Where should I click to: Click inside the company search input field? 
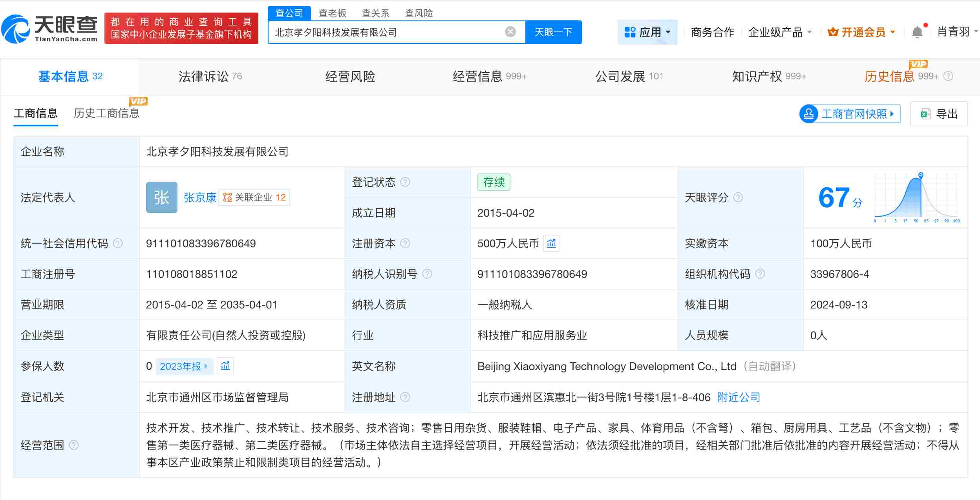click(x=393, y=32)
